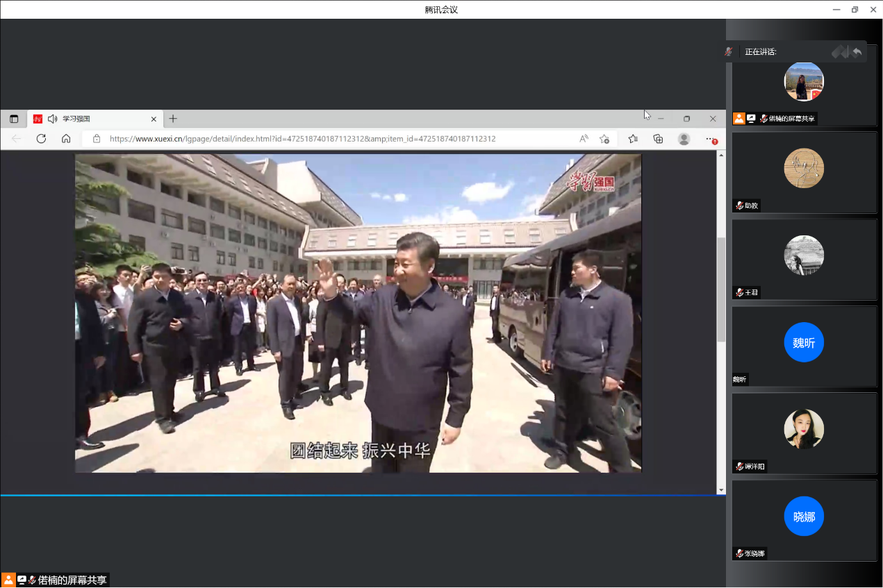Screen dimensions: 883x588
Task: Open a new browser tab
Action: (x=173, y=119)
